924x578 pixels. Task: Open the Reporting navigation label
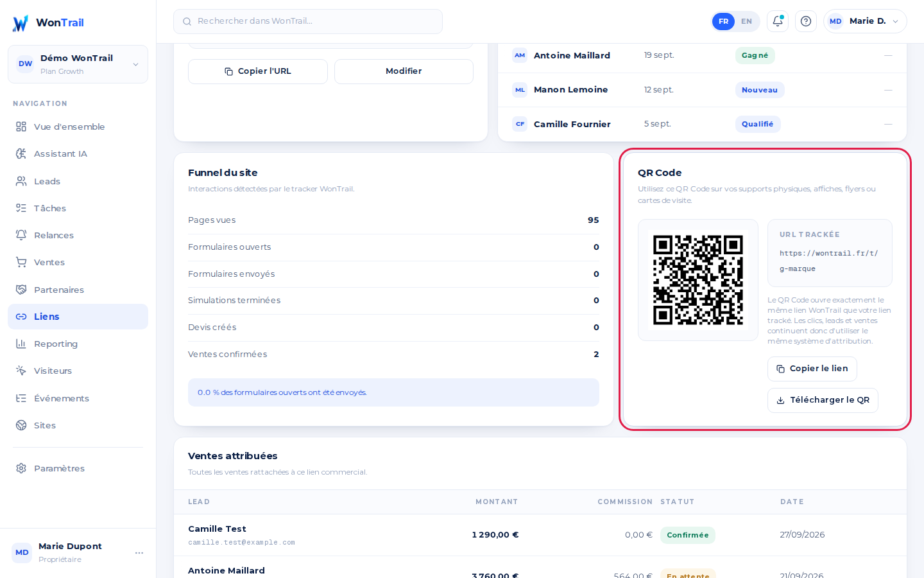56,344
